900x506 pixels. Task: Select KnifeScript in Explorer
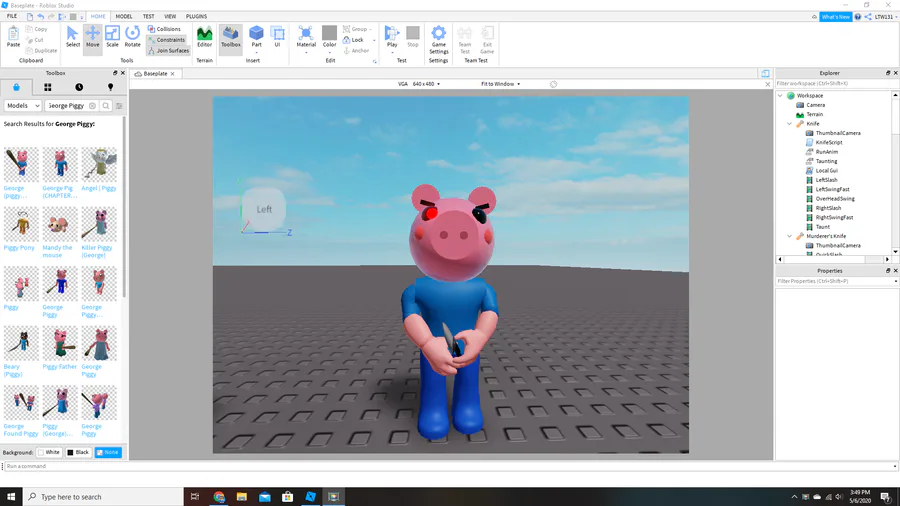pos(829,142)
